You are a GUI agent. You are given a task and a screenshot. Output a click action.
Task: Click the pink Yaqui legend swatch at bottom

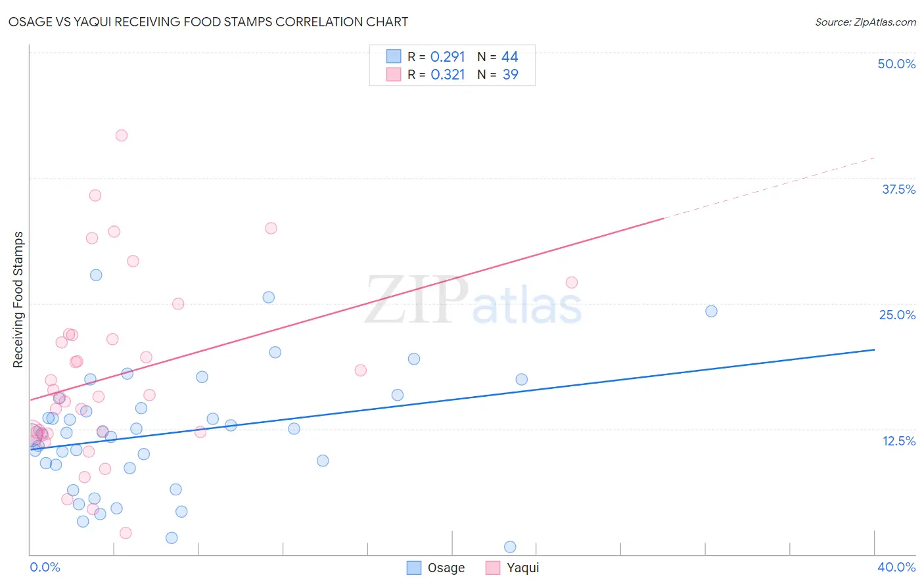493,568
